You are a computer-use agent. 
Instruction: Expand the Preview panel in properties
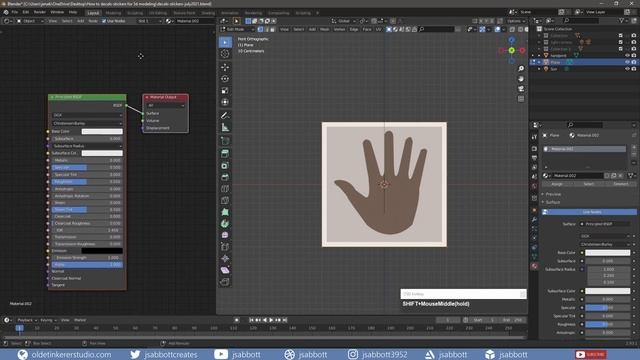(553, 194)
